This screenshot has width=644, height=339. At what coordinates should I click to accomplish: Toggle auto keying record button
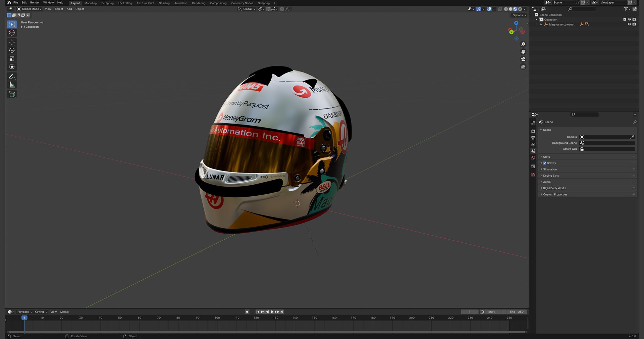(247, 312)
